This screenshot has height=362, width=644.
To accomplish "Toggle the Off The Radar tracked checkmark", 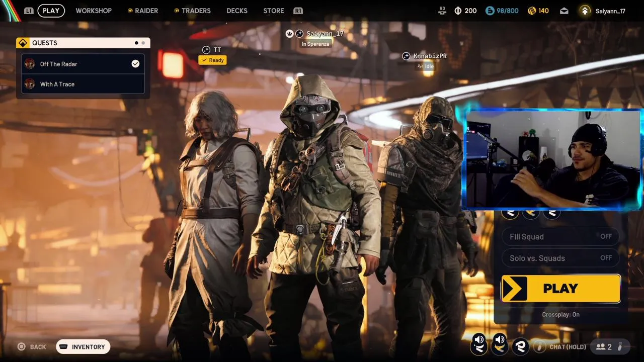I will coord(135,64).
